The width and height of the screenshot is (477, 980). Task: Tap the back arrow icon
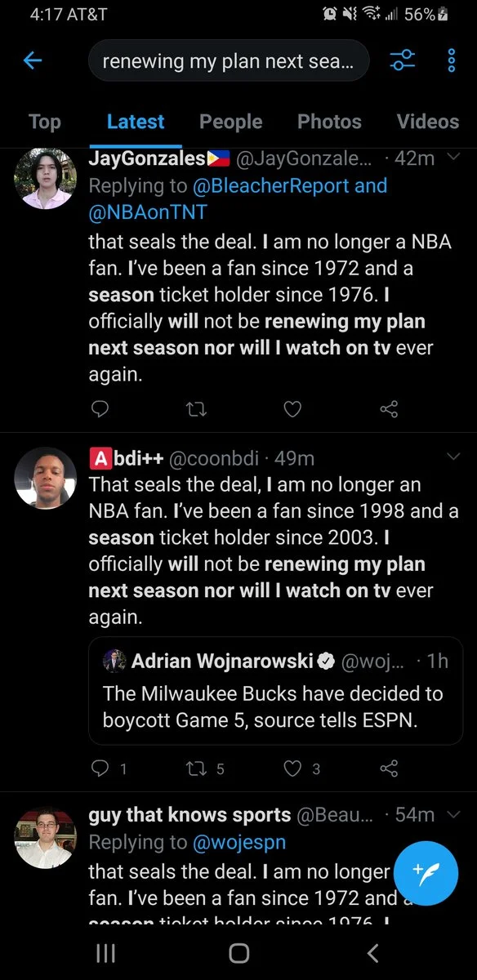32,60
